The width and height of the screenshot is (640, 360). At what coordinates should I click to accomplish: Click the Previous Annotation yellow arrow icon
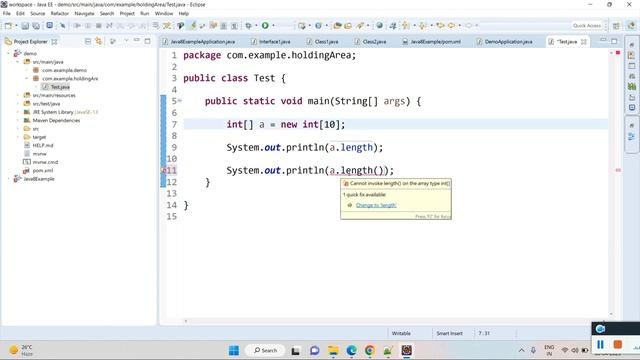click(423, 26)
